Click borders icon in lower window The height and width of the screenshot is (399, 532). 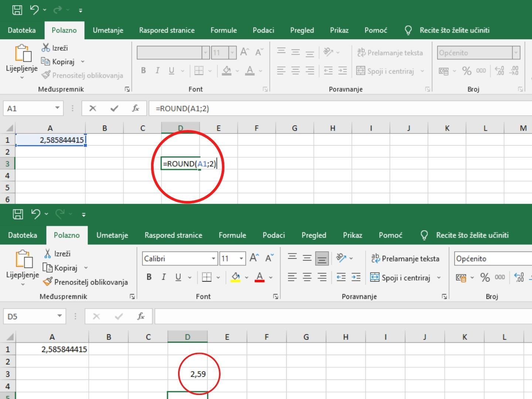click(207, 277)
